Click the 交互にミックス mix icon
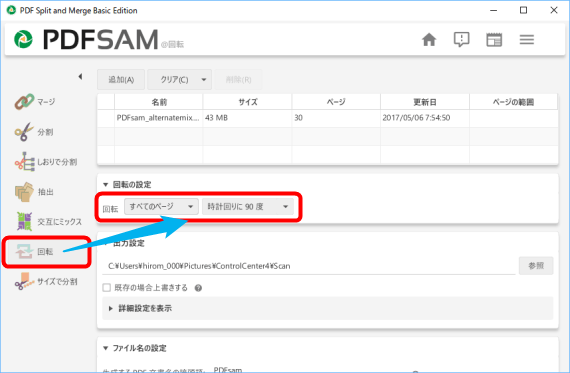 click(24, 221)
